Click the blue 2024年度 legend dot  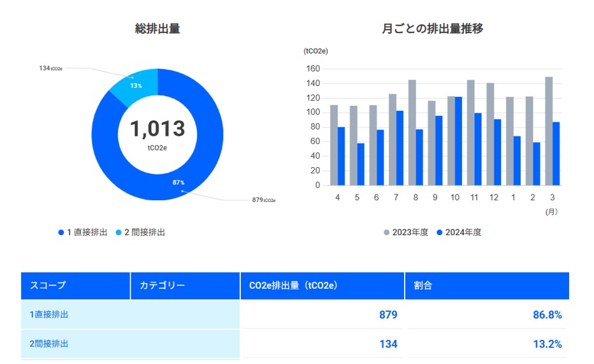click(440, 233)
